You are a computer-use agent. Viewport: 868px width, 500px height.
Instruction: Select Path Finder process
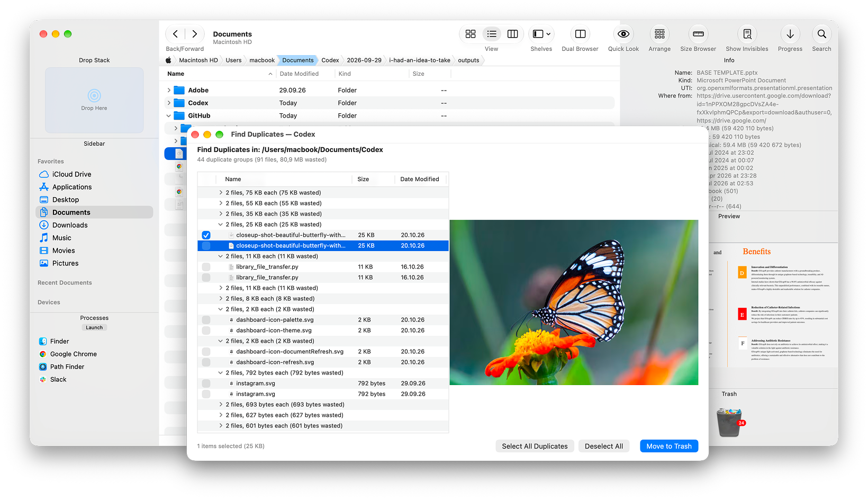[x=67, y=367]
